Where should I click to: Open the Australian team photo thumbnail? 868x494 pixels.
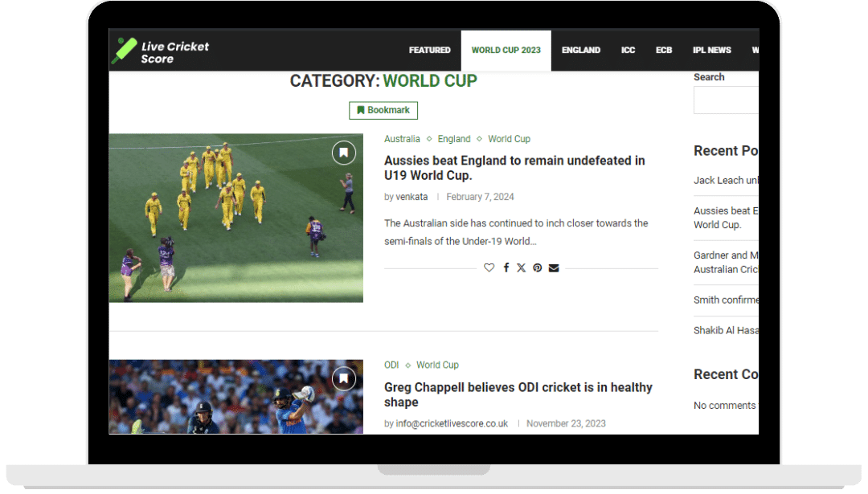pyautogui.click(x=235, y=218)
